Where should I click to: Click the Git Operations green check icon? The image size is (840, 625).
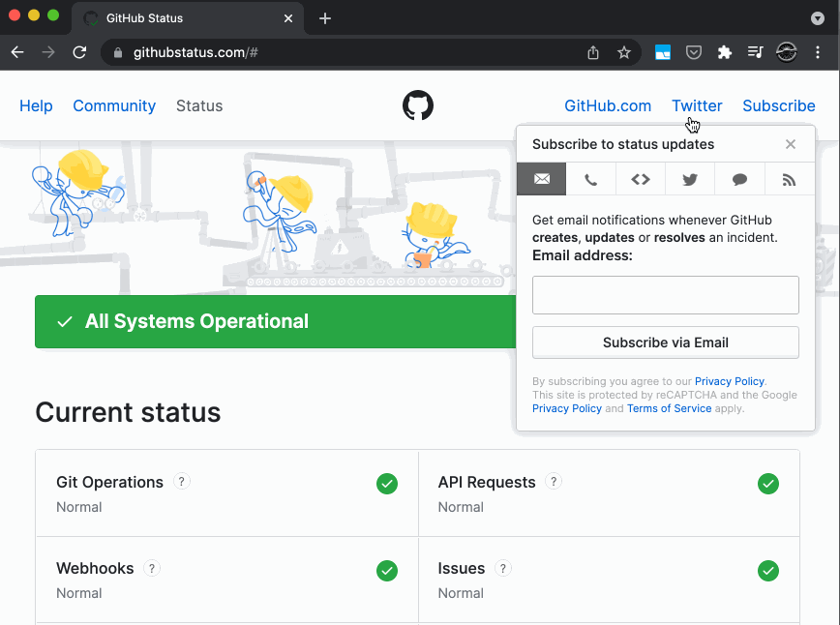point(387,484)
